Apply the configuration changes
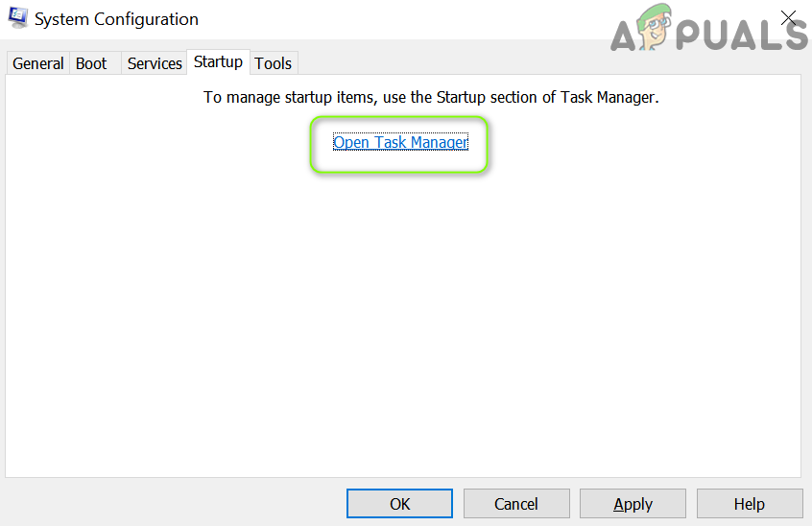Image resolution: width=812 pixels, height=526 pixels. point(633,504)
